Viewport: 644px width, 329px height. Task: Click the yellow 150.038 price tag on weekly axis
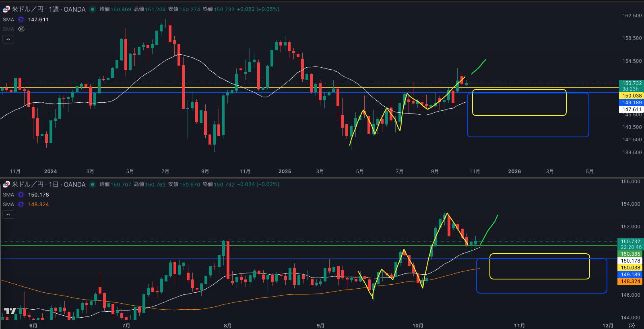click(x=632, y=96)
